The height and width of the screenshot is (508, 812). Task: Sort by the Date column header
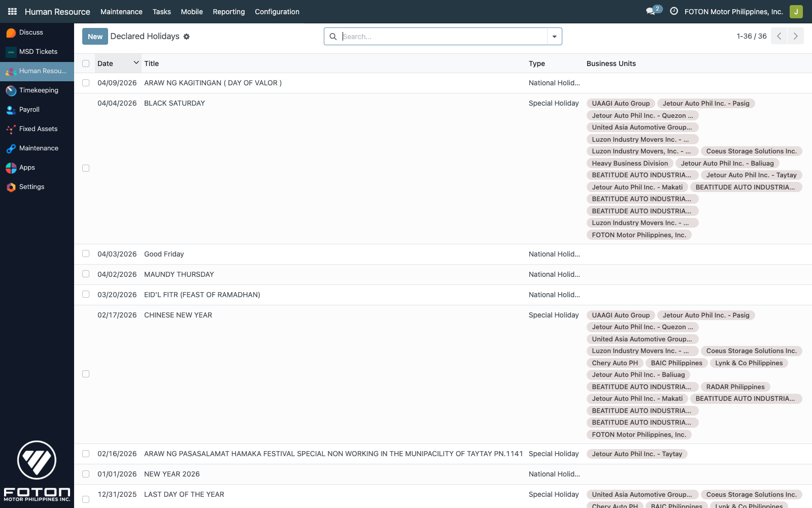[x=106, y=63]
